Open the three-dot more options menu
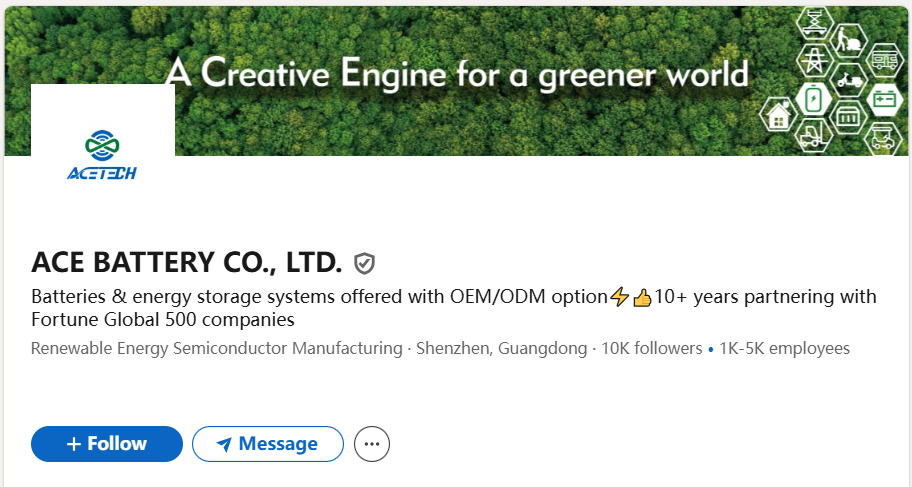 pyautogui.click(x=372, y=444)
